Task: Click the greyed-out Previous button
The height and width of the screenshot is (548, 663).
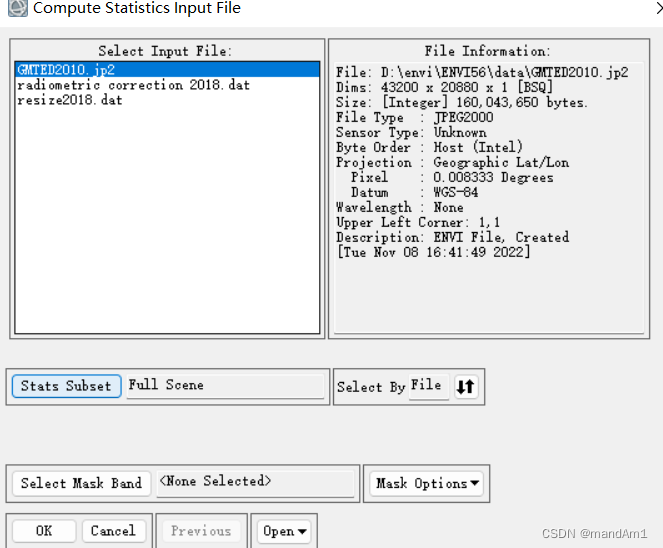Action: pyautogui.click(x=201, y=531)
